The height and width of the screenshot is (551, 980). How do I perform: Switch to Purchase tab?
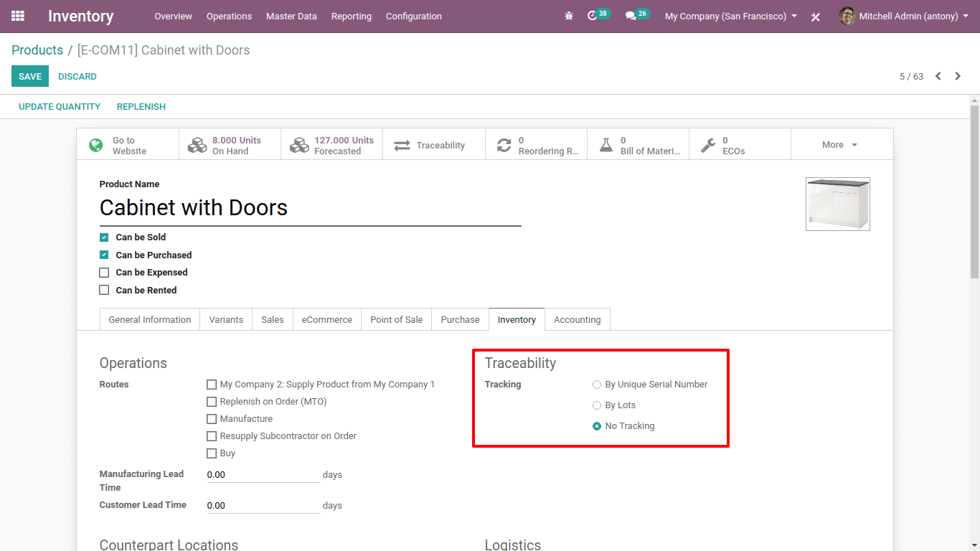(461, 320)
